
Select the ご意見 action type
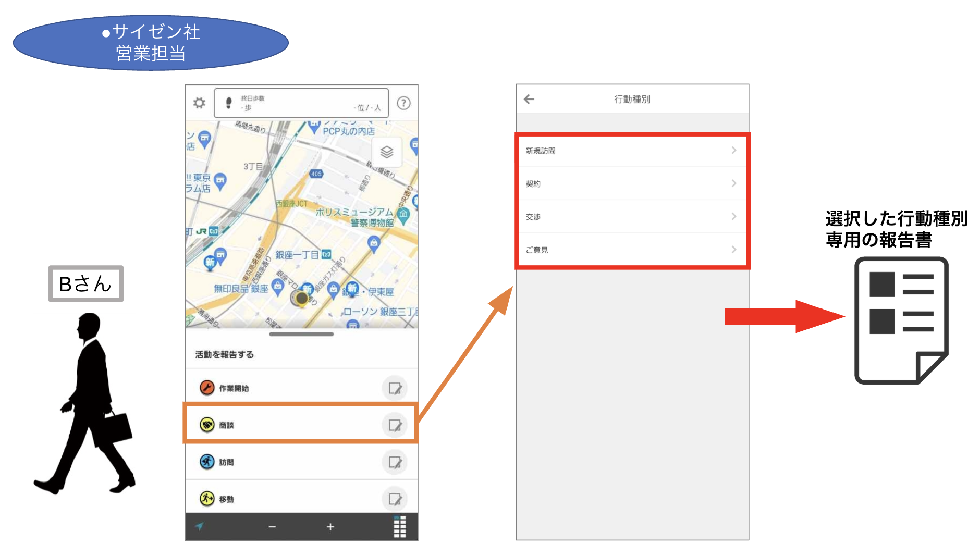(632, 250)
